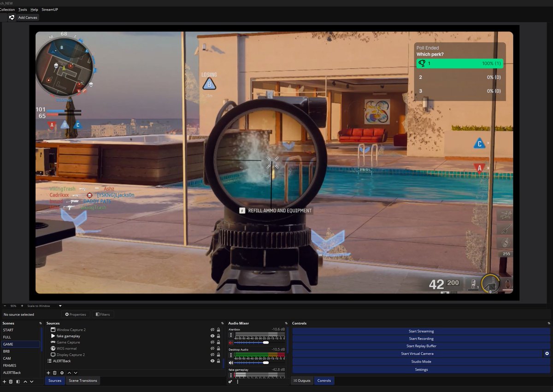Open StreamUP menu
Screen dimensions: 553x392
[50, 9]
